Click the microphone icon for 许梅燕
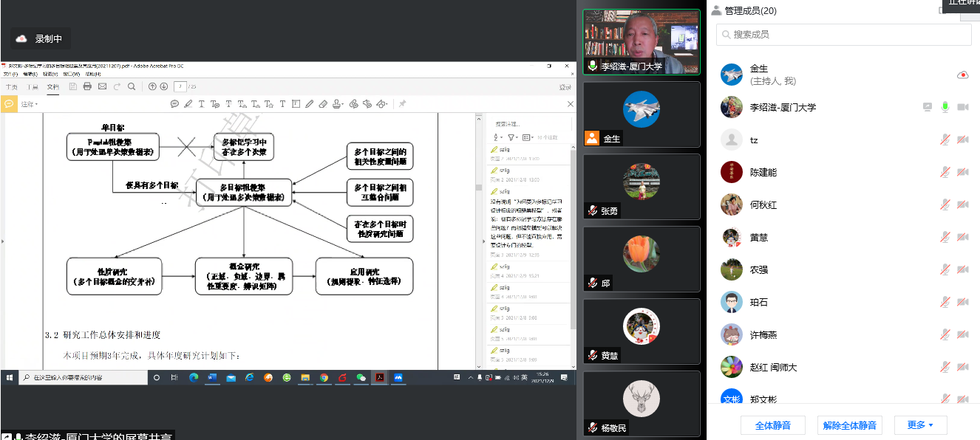Screen dimensions: 980x440 point(945,334)
